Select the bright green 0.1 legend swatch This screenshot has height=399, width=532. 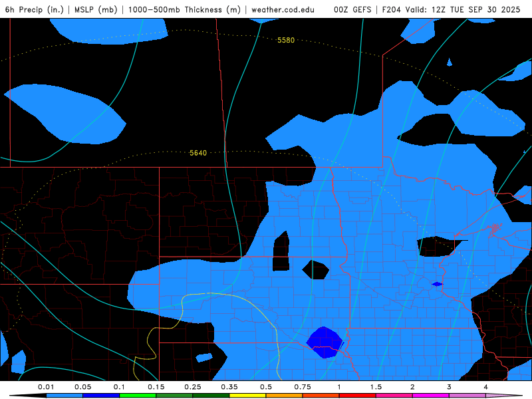[138, 396]
